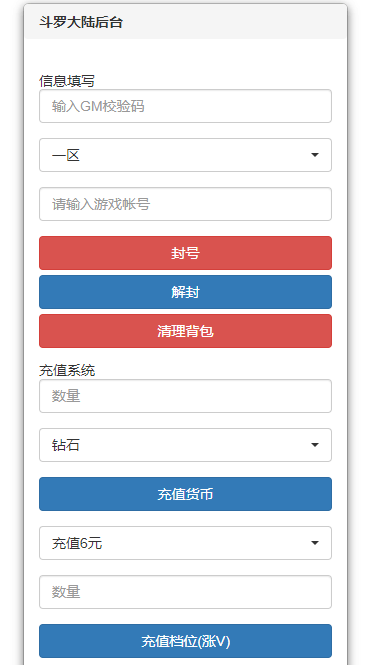Click the 信息填写 section label
This screenshot has width=373, height=665.
tap(67, 81)
